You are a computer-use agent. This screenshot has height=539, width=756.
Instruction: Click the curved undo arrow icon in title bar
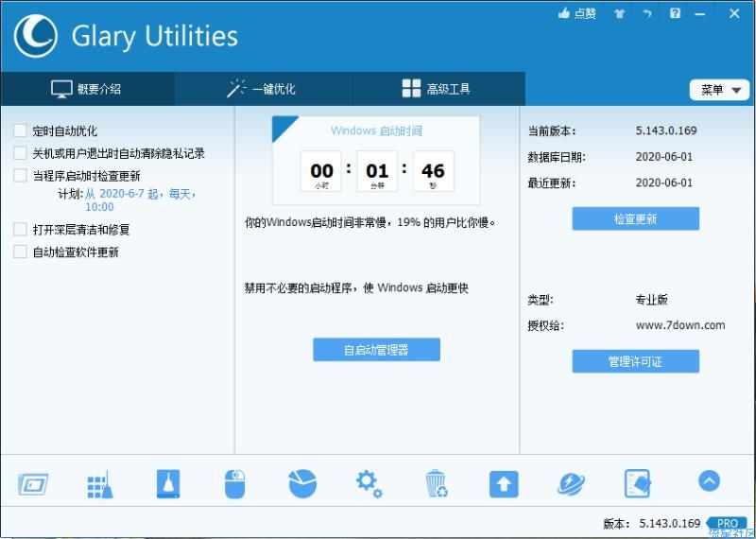(x=647, y=14)
